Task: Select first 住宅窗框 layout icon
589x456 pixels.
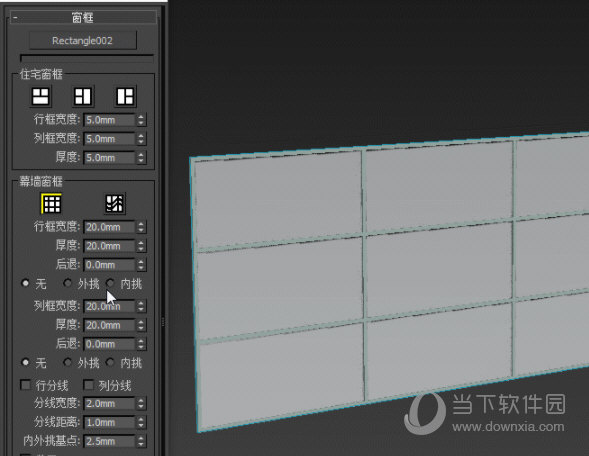Action: (41, 96)
